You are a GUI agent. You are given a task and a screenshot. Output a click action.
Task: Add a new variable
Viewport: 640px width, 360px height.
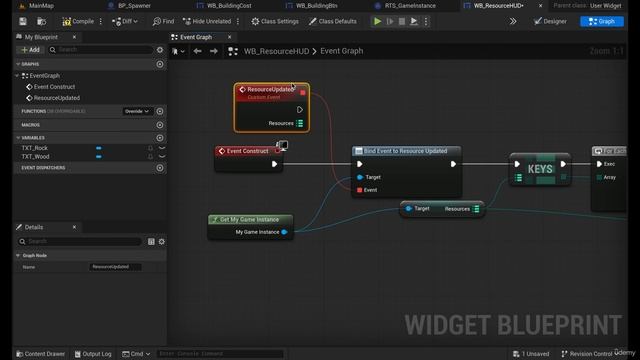[x=160, y=138]
